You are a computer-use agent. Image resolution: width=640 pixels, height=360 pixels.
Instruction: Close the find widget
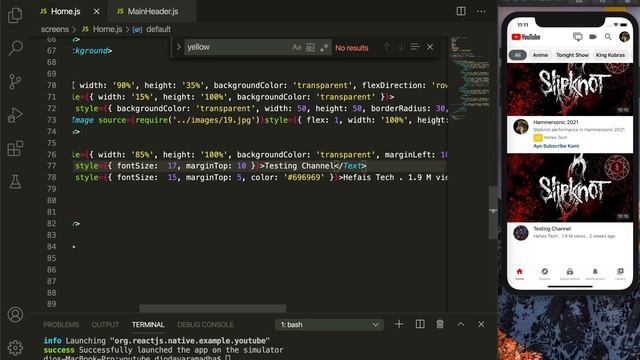click(430, 47)
